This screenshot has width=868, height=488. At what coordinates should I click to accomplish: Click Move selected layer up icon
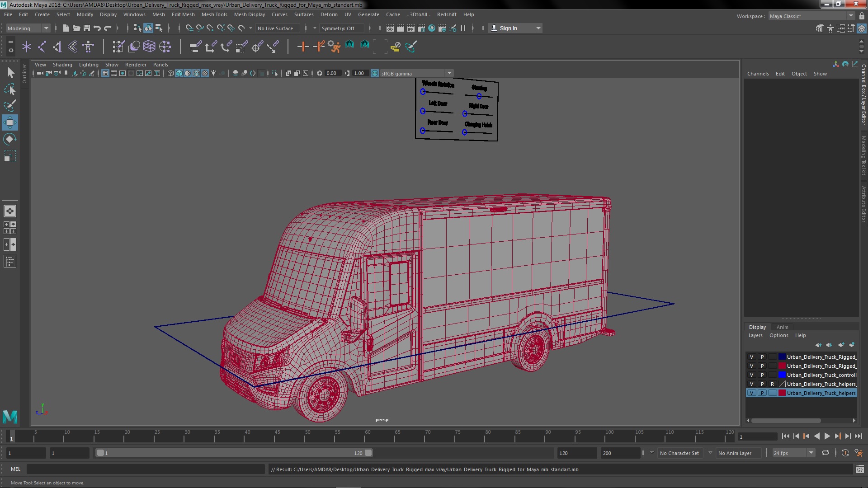click(819, 345)
